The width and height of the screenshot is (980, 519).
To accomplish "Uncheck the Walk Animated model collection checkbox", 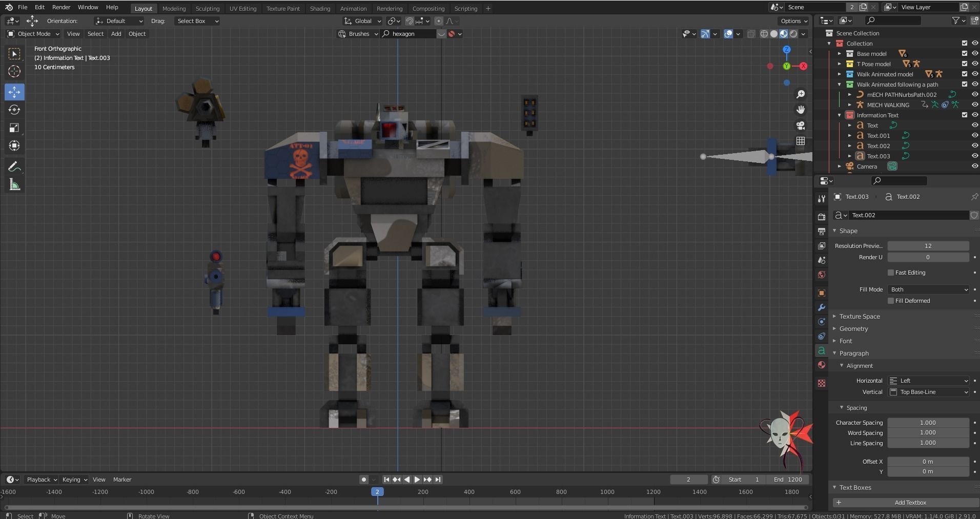I will point(965,74).
